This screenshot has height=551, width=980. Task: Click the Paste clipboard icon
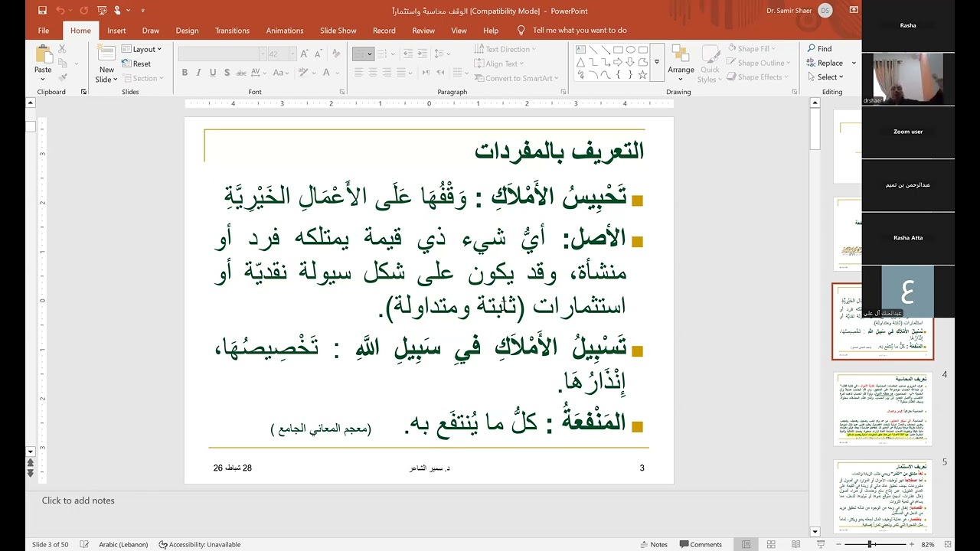coord(43,54)
